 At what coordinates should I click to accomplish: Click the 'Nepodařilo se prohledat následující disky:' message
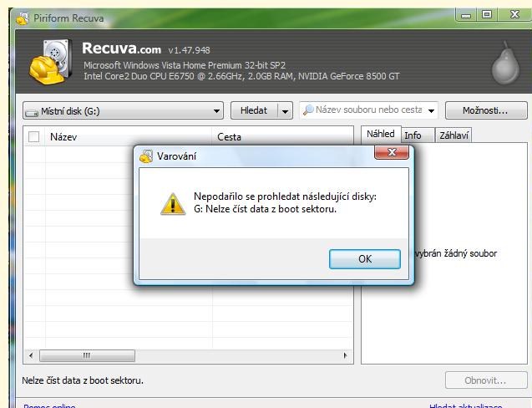coord(285,196)
